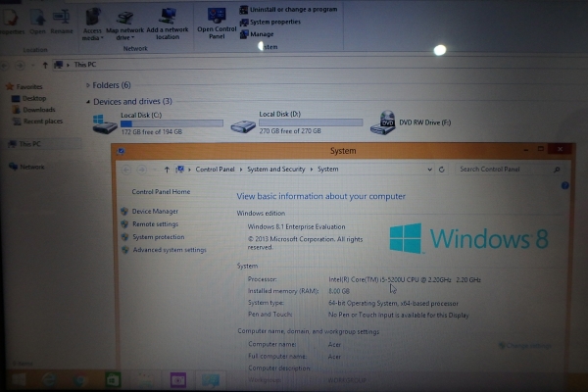Open Remote settings link
Screen dimensions: 588x392
click(155, 224)
